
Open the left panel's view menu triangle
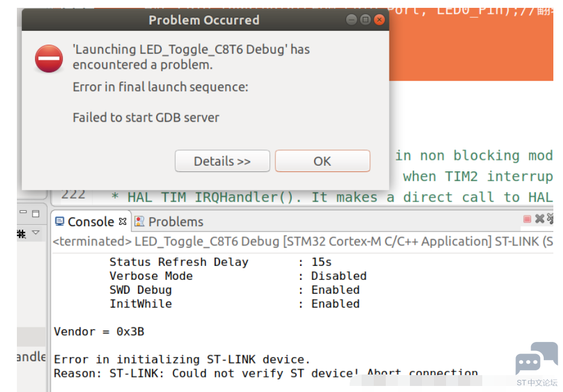click(36, 232)
